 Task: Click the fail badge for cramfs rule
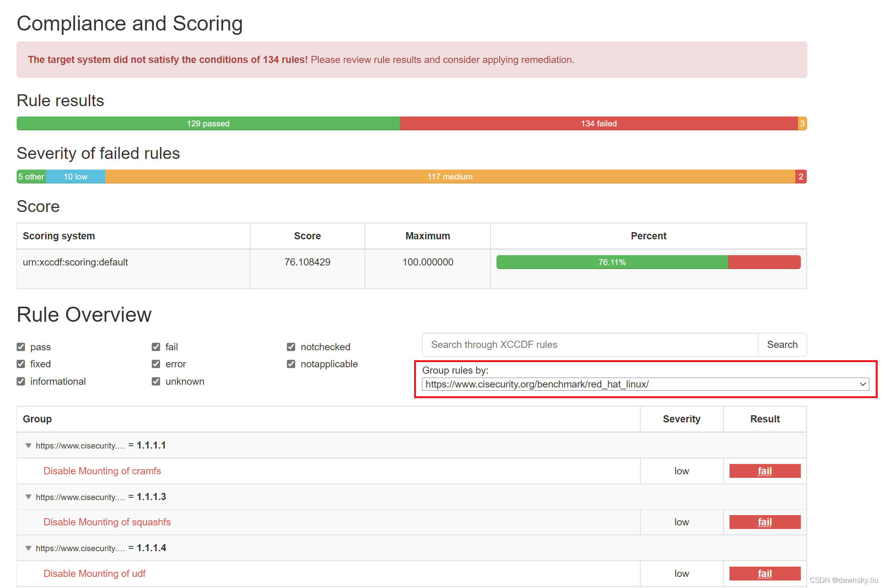764,471
